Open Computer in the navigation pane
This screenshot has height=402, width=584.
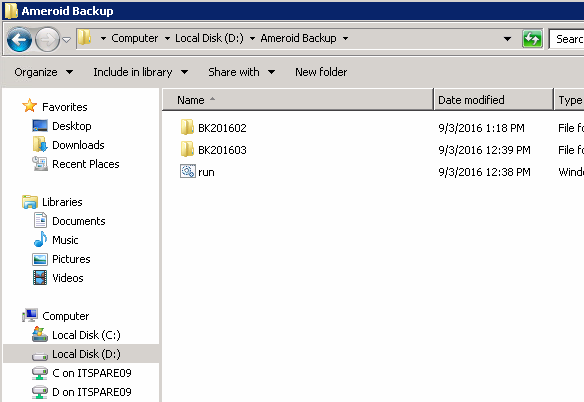point(66,316)
